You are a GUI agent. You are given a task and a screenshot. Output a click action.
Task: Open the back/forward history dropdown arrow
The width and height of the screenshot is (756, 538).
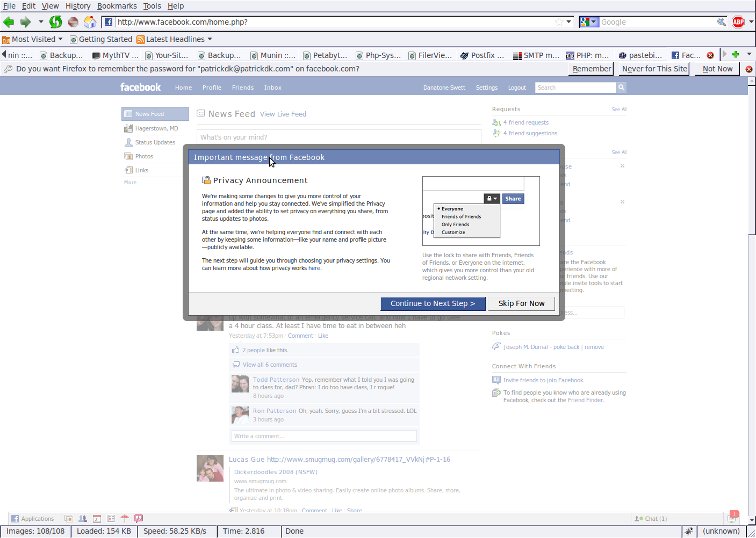(x=41, y=22)
